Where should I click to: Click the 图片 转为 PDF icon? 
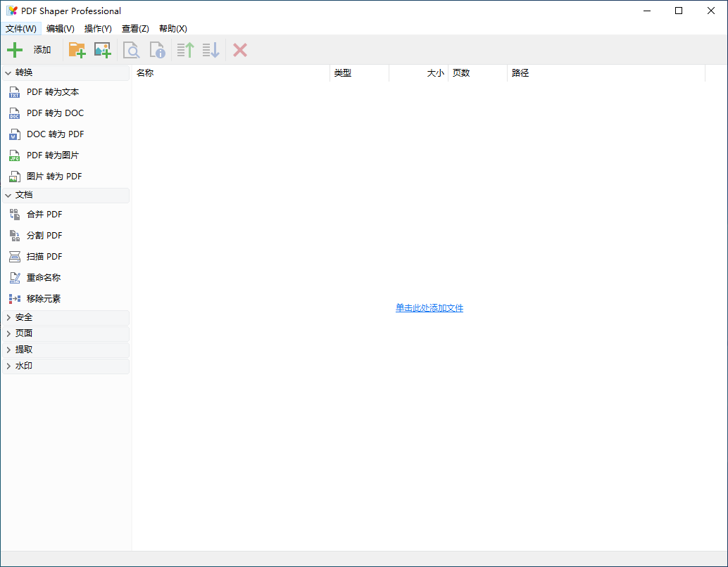(14, 177)
